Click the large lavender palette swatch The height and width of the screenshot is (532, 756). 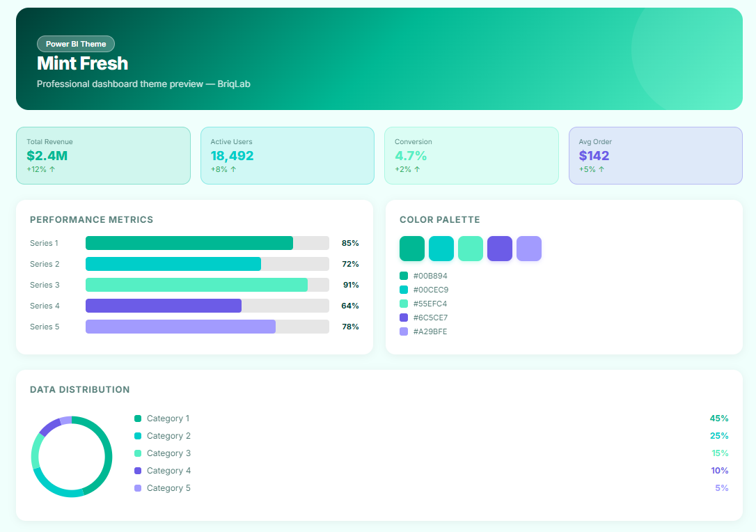(x=529, y=249)
